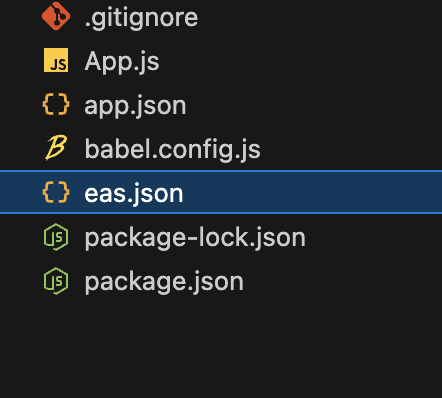Open App.js in the editor

pyautogui.click(x=122, y=62)
